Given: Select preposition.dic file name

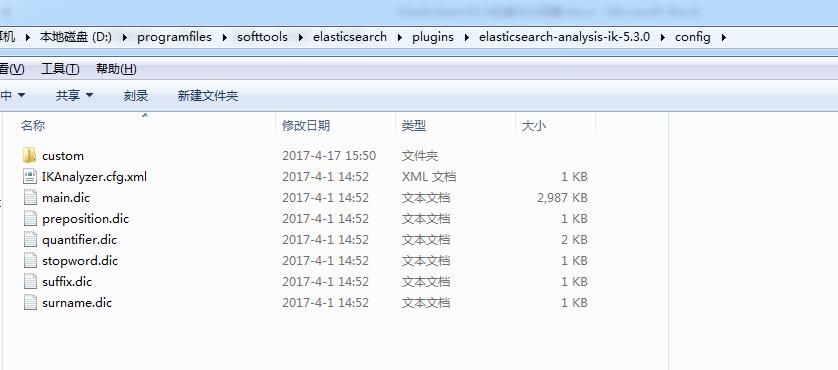Looking at the screenshot, I should pyautogui.click(x=86, y=219).
